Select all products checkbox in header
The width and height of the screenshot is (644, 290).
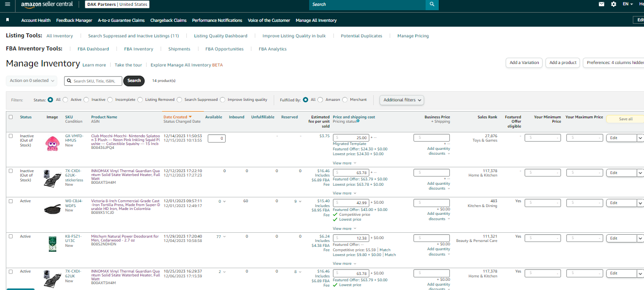[11, 117]
